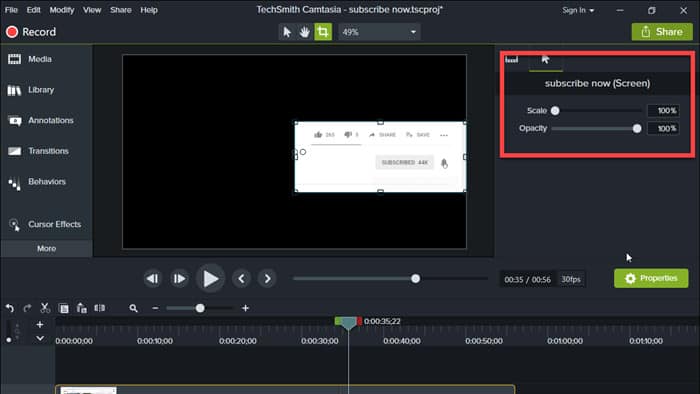Step back one frame
Viewport: 700px width, 394px height.
tap(152, 278)
